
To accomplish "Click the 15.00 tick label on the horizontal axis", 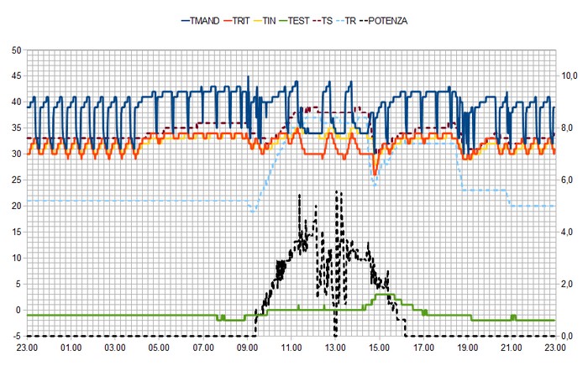I will 379,348.
